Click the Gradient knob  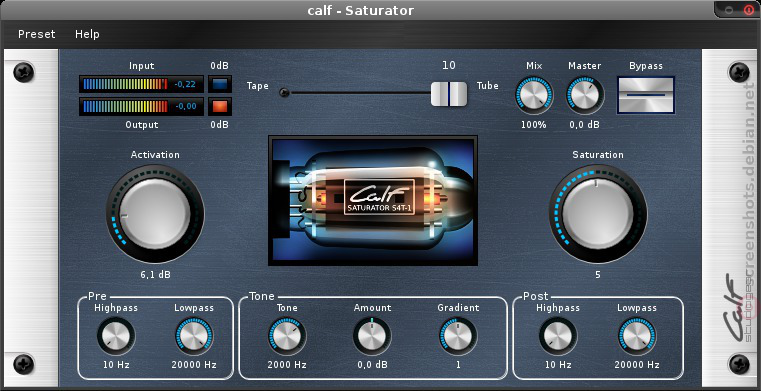click(458, 336)
